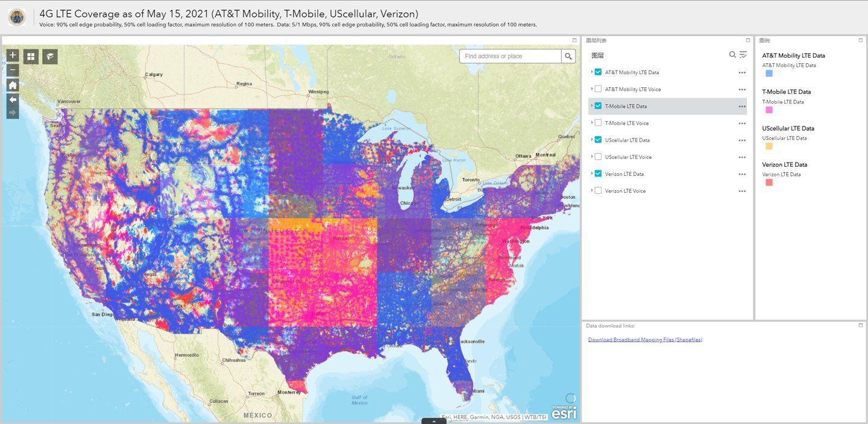Download Broadband Mapping Files (Shapefiles)

(645, 340)
